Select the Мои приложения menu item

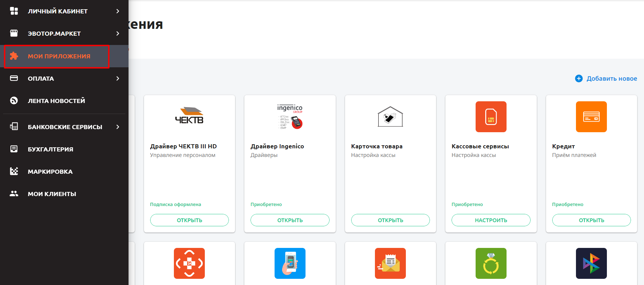64,56
